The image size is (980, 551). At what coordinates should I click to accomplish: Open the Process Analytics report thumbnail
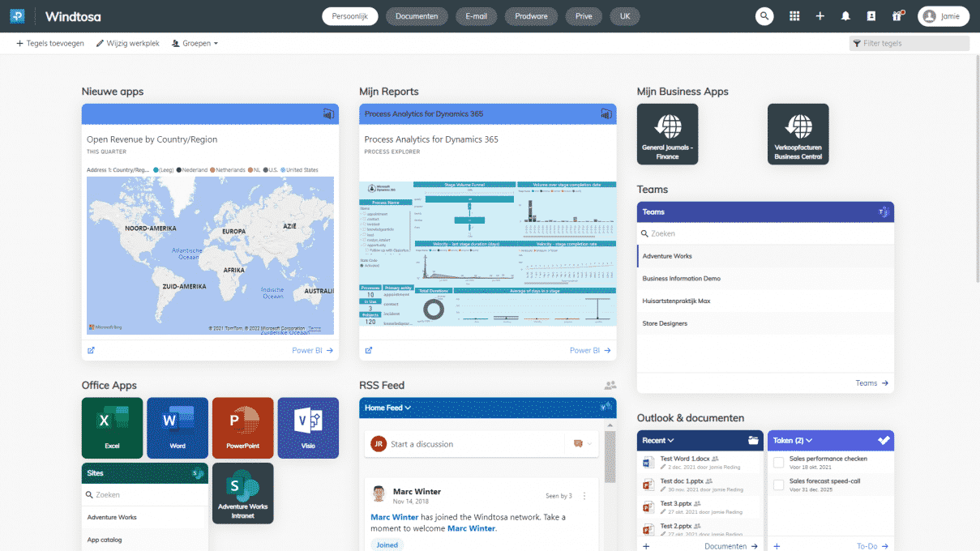[x=488, y=253]
